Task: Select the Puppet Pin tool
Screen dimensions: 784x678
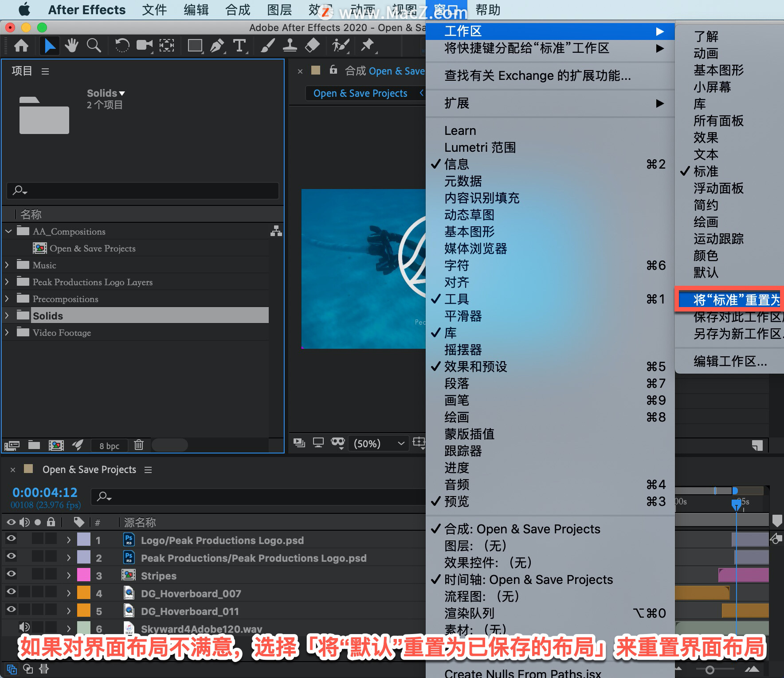Action: click(368, 45)
